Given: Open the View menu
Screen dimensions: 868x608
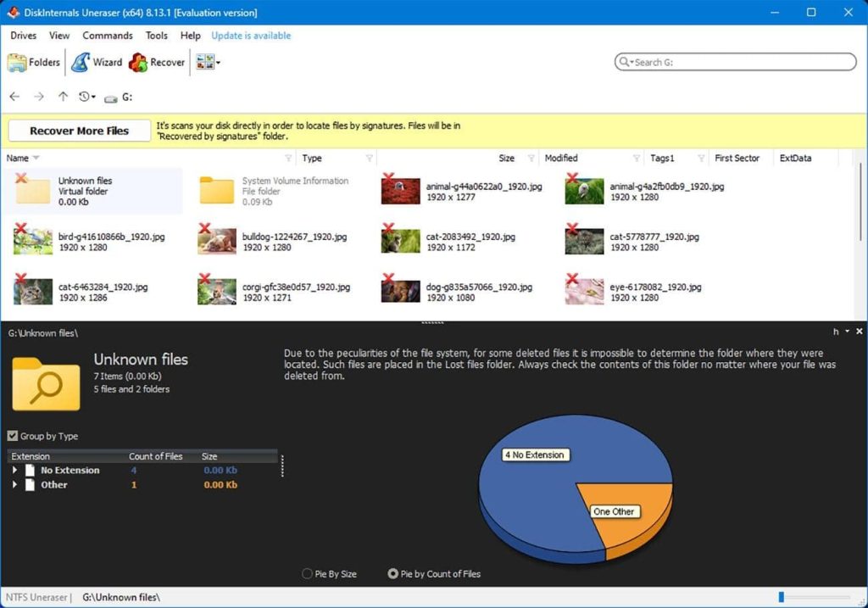Looking at the screenshot, I should [x=59, y=36].
